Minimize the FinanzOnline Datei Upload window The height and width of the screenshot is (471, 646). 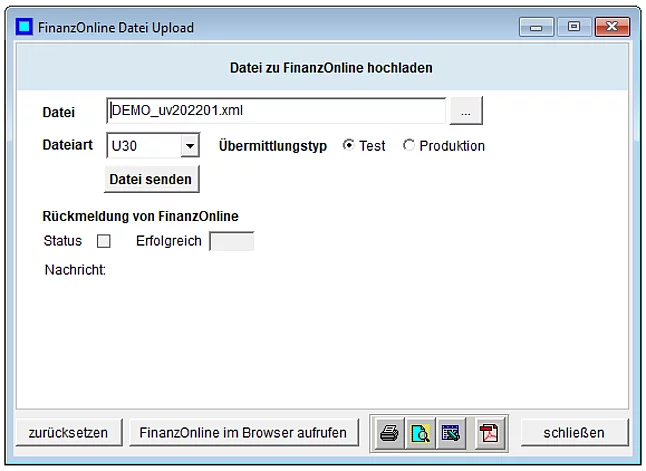click(536, 27)
